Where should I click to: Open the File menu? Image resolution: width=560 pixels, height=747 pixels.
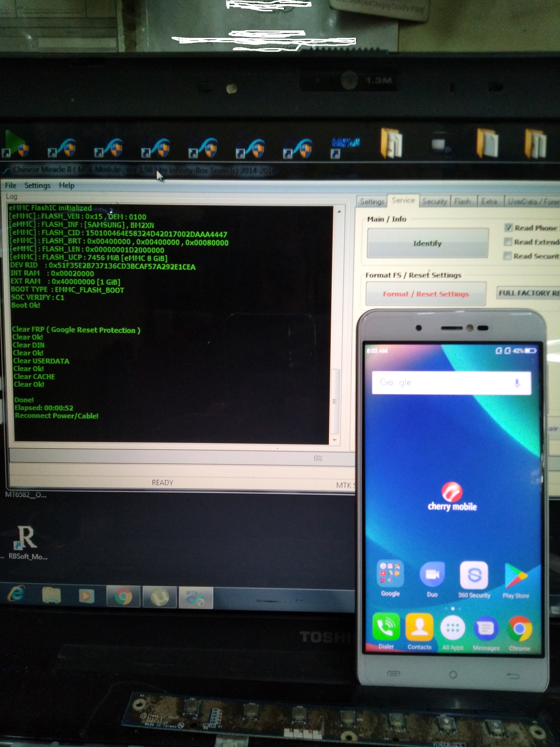pos(10,185)
